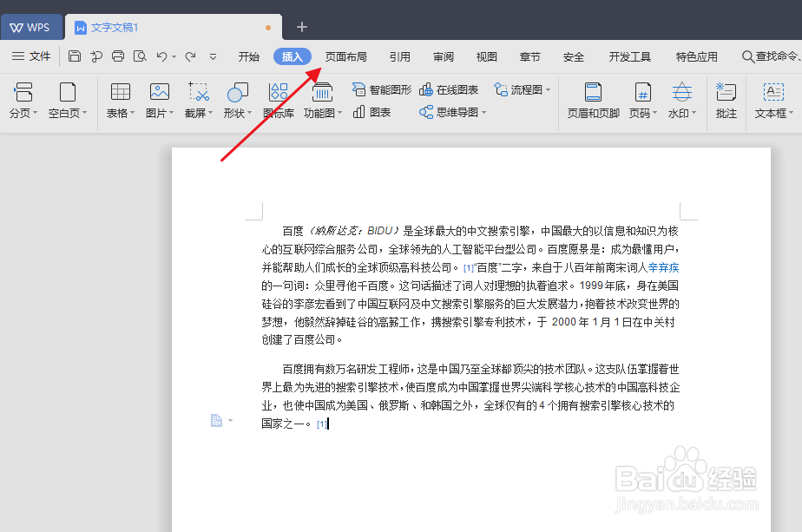Add a new tab with plus button
This screenshot has height=532, width=802.
coord(302,27)
